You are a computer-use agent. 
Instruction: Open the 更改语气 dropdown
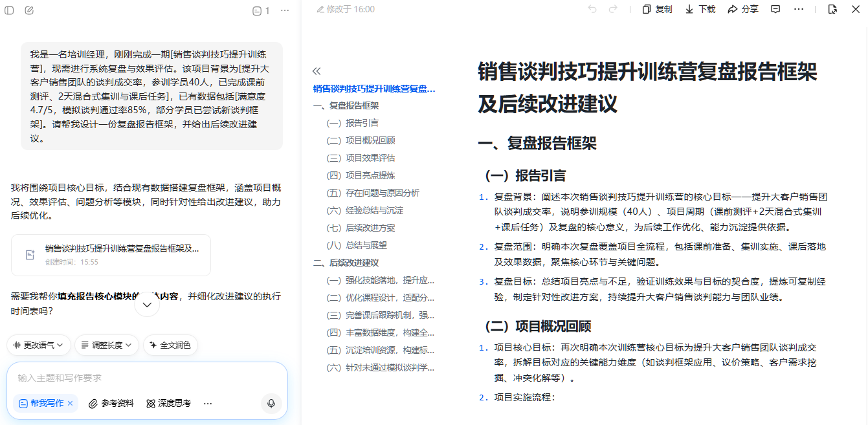pos(38,345)
